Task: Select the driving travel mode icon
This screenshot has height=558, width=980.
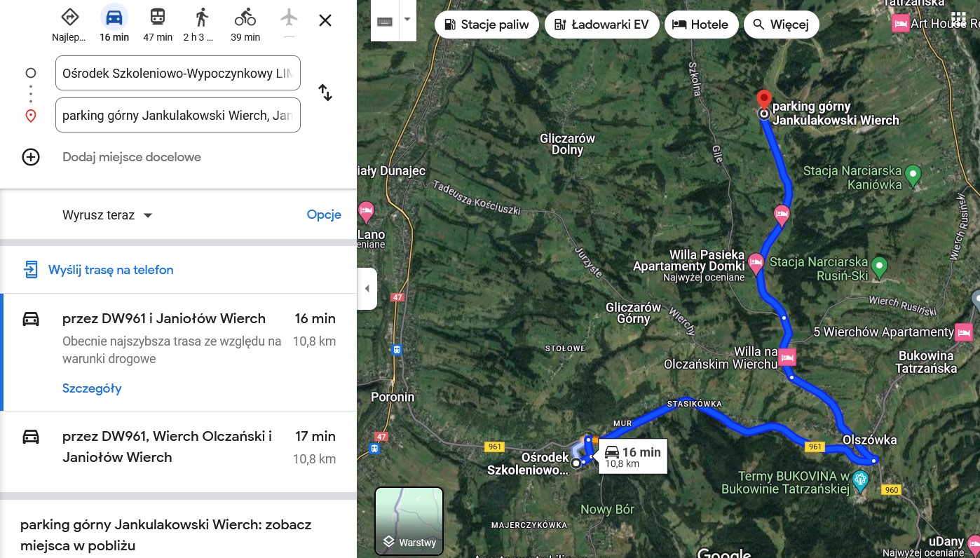Action: [114, 17]
